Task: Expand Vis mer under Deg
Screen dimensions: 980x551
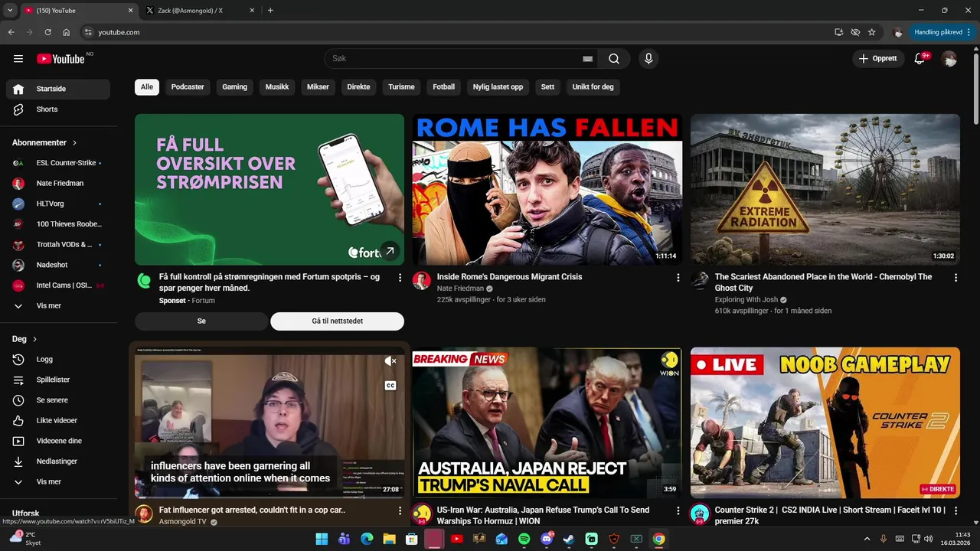Action: pyautogui.click(x=58, y=482)
